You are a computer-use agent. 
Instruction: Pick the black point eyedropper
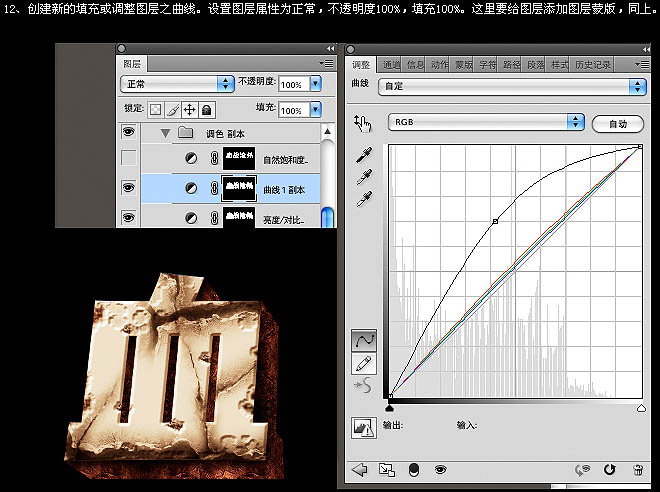click(x=365, y=156)
